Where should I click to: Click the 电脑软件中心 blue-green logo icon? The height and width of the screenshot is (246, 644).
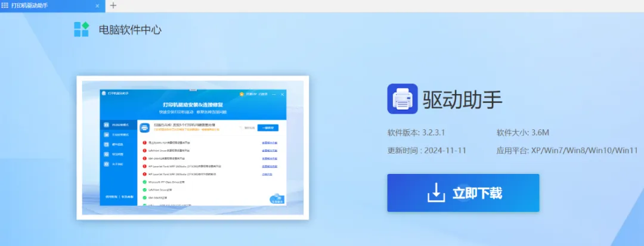pyautogui.click(x=81, y=29)
